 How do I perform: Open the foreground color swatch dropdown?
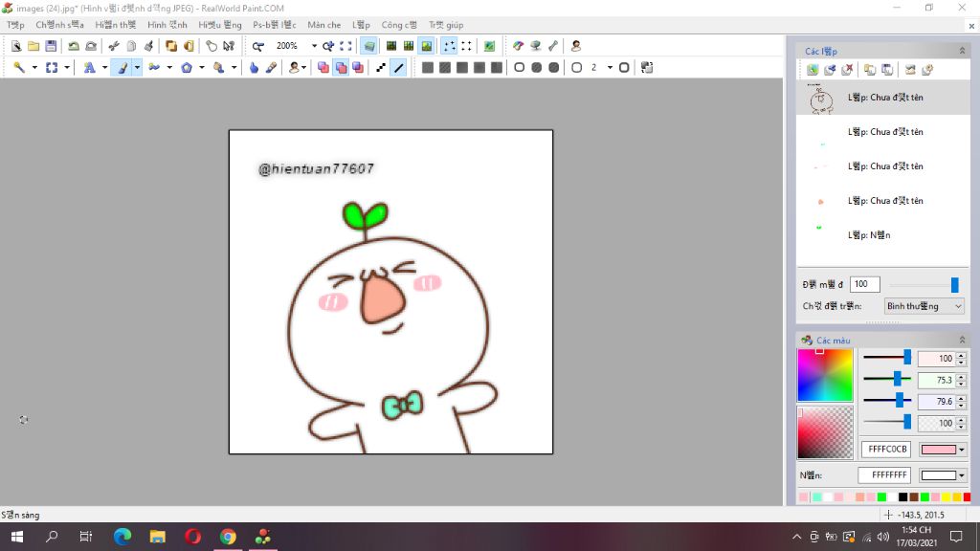[961, 450]
